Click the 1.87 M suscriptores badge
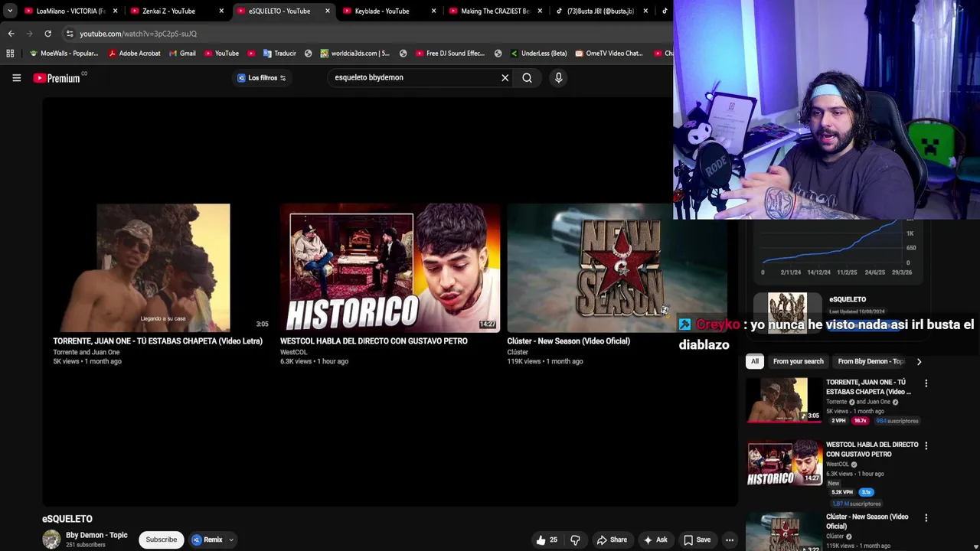Screen dimensions: 980x551 click(x=856, y=504)
